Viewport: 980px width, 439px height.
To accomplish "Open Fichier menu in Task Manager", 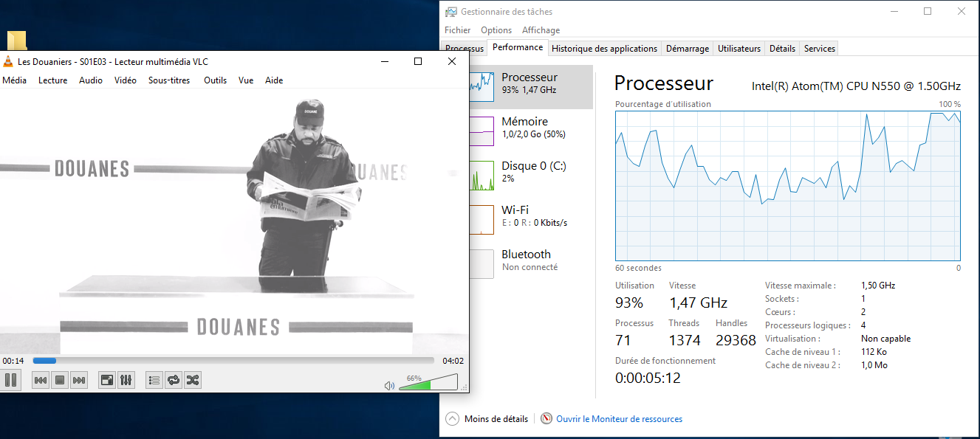I will point(457,30).
